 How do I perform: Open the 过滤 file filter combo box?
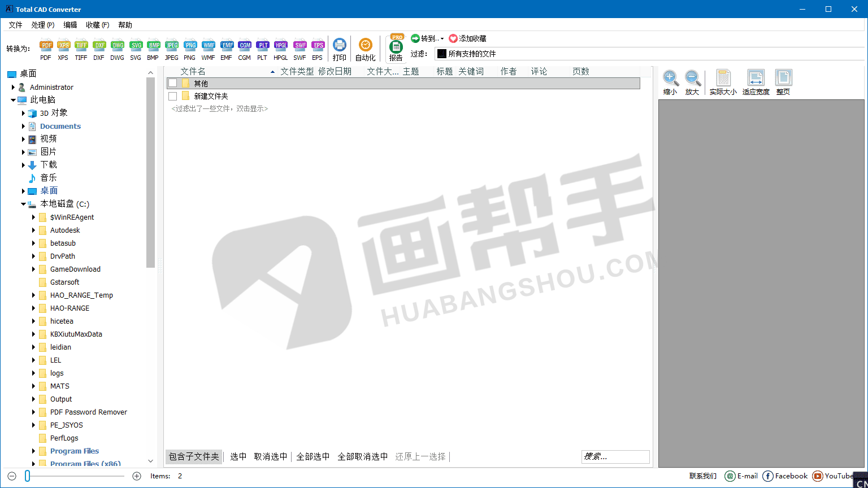tap(650, 54)
